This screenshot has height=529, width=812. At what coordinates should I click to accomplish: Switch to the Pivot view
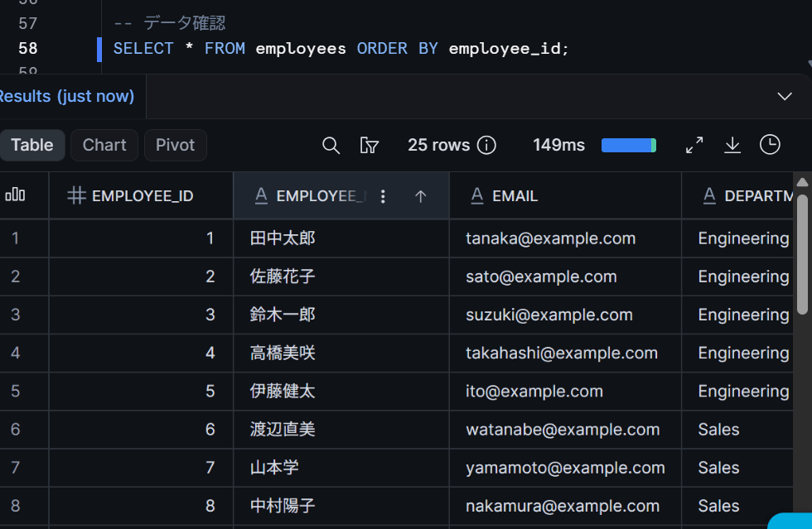tap(175, 145)
